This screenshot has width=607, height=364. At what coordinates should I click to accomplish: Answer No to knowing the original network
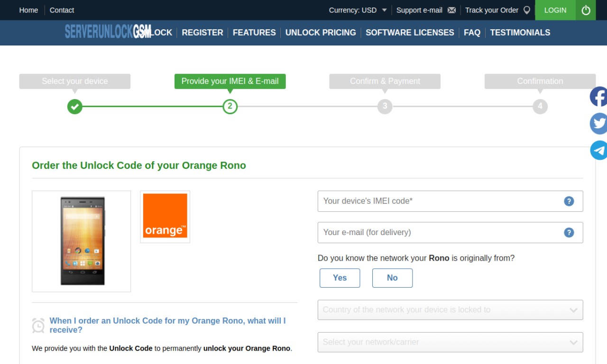click(x=392, y=278)
